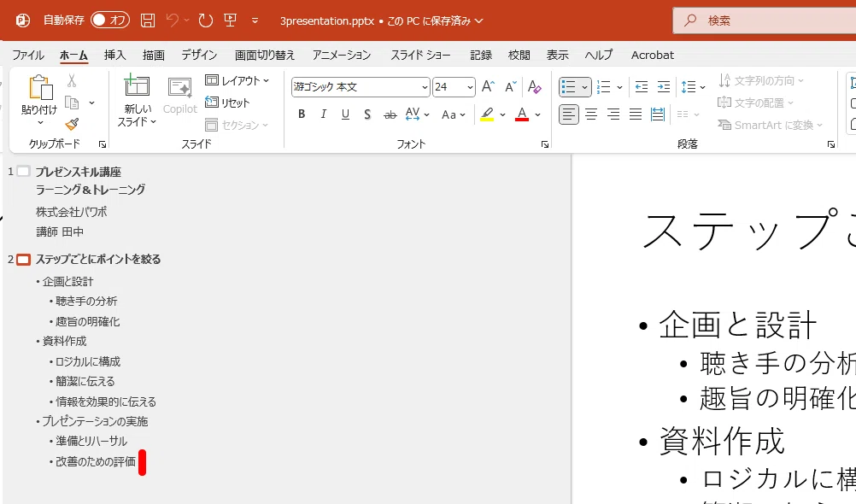Click the numbered list icon
The image size is (856, 504).
pos(604,87)
